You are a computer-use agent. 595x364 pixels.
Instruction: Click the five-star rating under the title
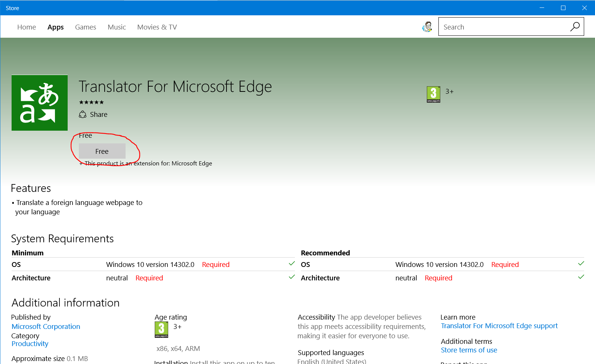click(92, 102)
